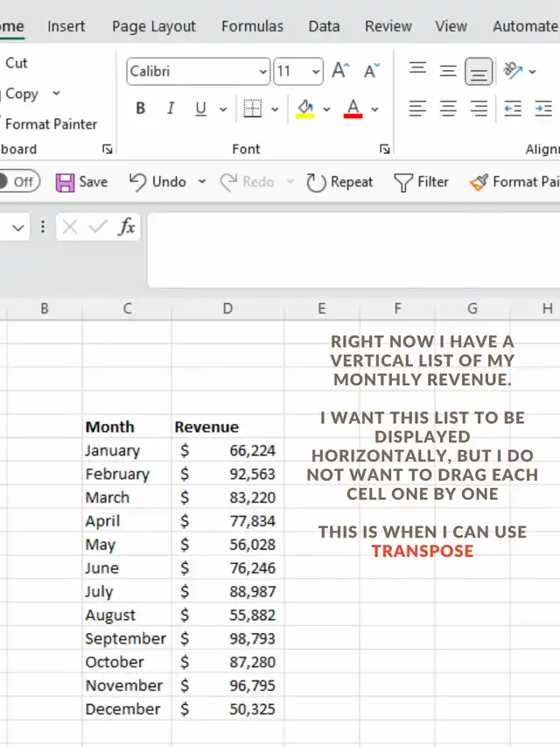This screenshot has width=560, height=747.
Task: Switch to the Page Layout tab
Action: 154,26
